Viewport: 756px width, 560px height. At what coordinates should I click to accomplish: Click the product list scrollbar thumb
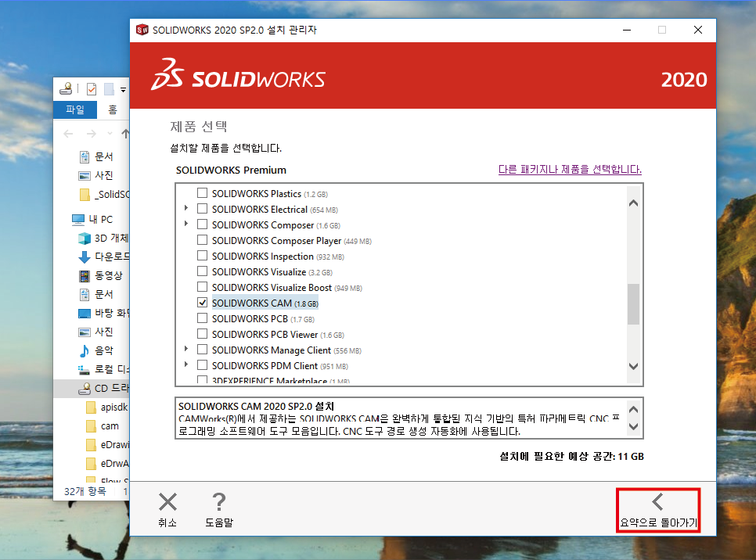tap(634, 304)
